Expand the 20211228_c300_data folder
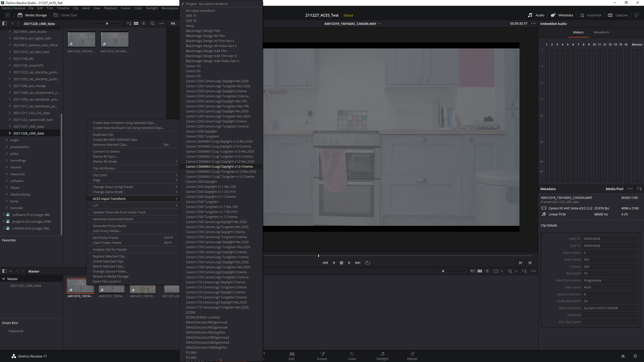Image resolution: width=644 pixels, height=362 pixels. (10, 133)
